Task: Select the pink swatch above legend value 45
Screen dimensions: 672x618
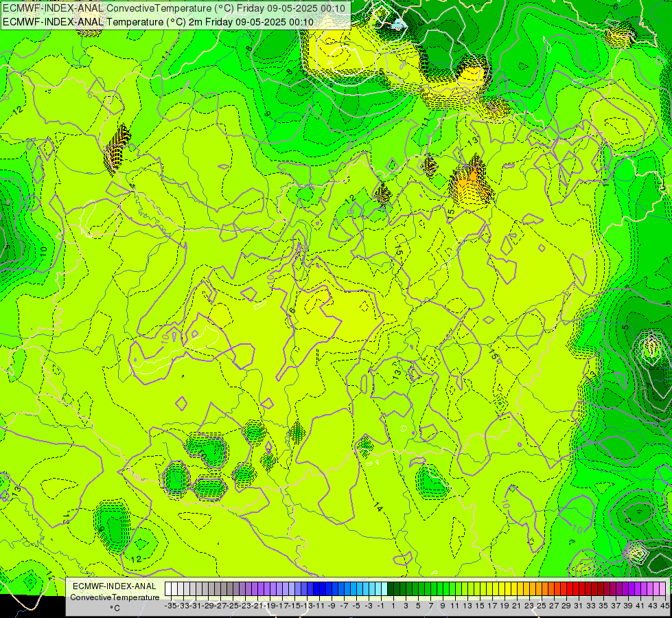Action: [x=662, y=589]
